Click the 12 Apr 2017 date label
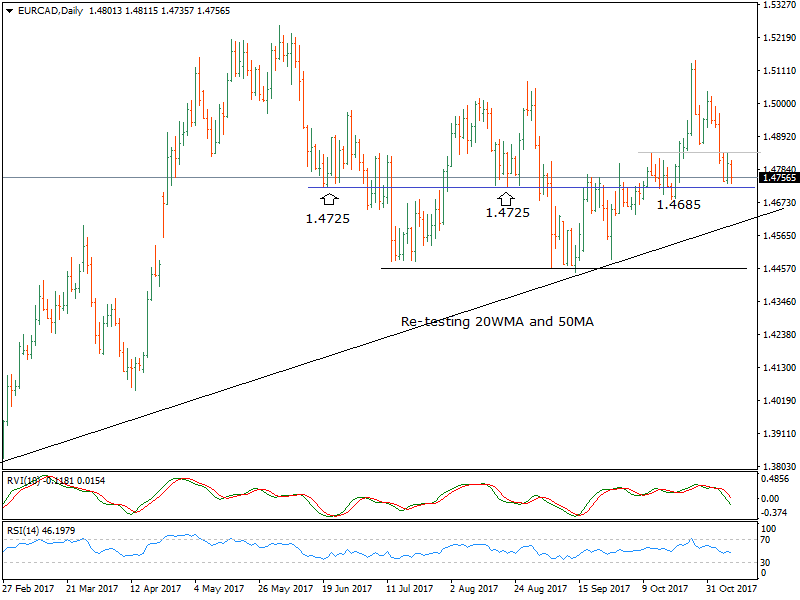Viewport: 800px width, 600px height. pyautogui.click(x=156, y=589)
